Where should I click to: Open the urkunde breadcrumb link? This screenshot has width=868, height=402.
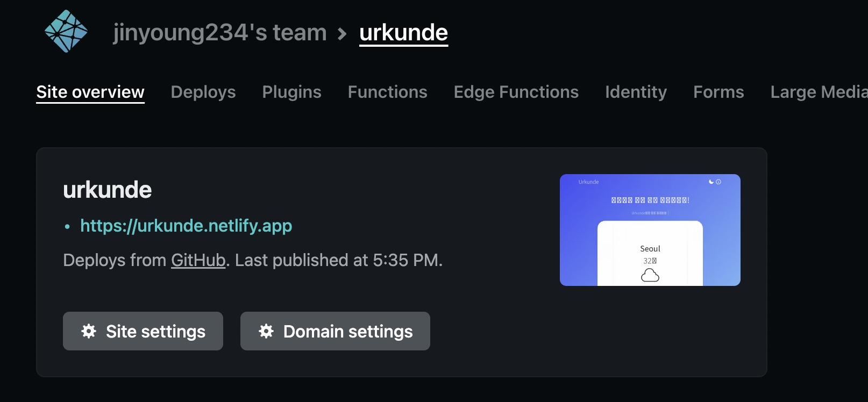tap(403, 33)
